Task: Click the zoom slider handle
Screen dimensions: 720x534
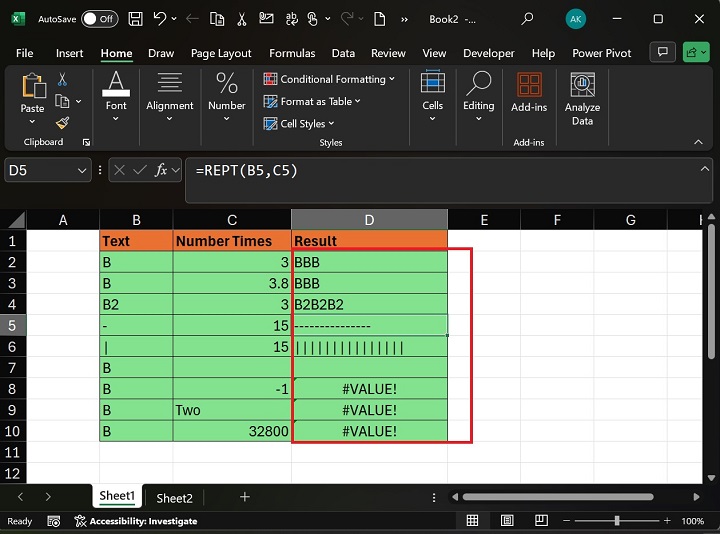Action: [617, 521]
